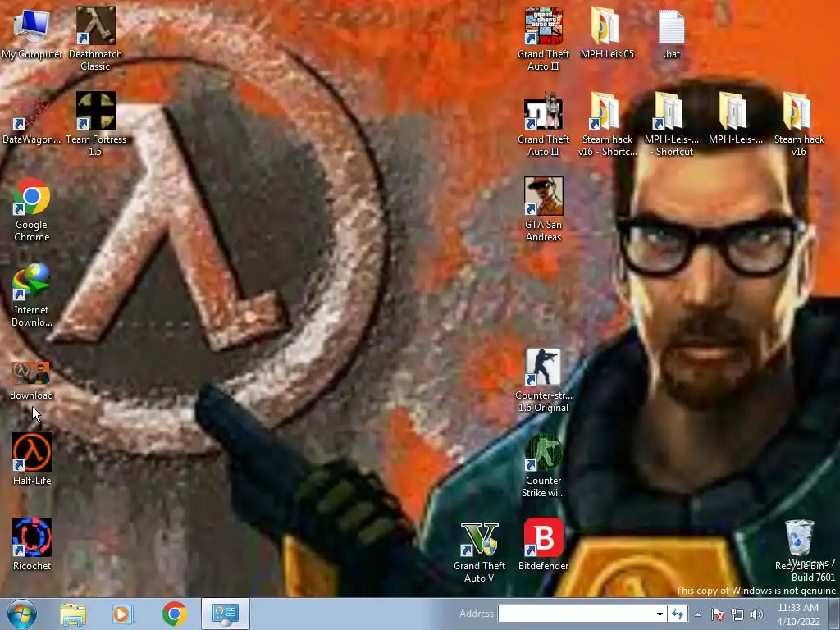
Task: Select the Google Chrome desktop shortcut
Action: click(x=32, y=209)
